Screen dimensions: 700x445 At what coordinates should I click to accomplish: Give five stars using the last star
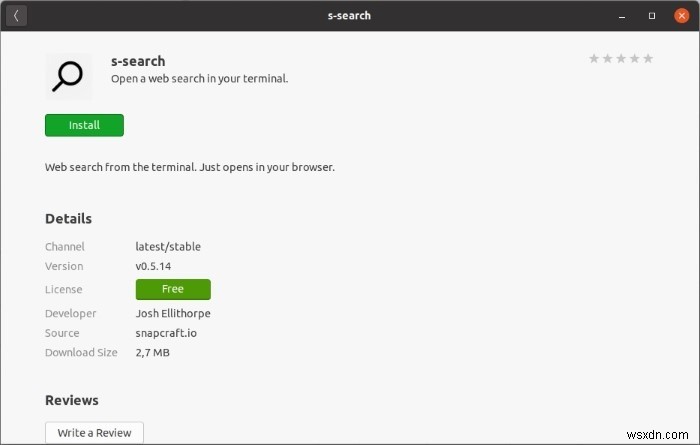coord(648,59)
